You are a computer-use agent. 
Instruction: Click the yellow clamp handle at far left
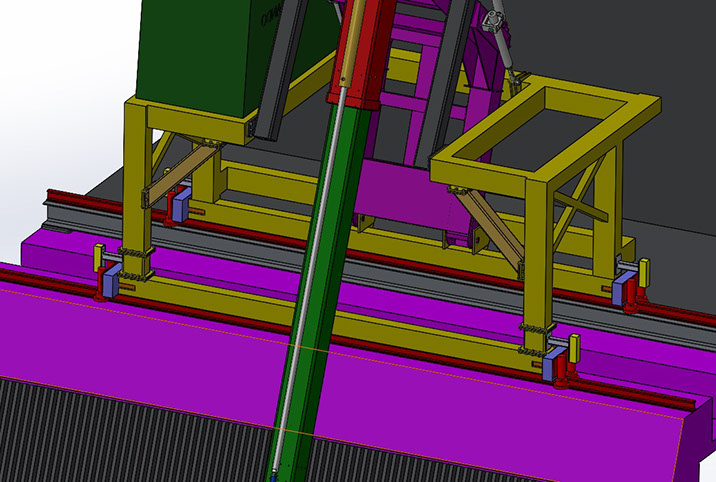point(98,258)
